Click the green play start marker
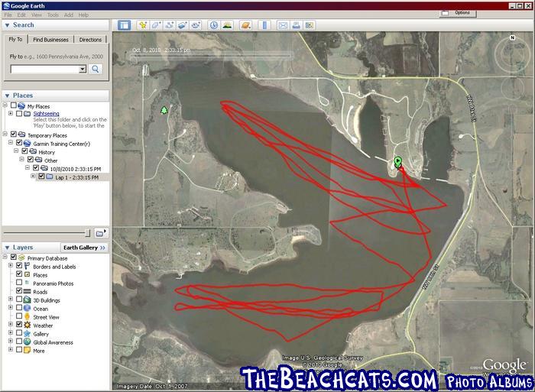The width and height of the screenshot is (535, 392). 398,161
